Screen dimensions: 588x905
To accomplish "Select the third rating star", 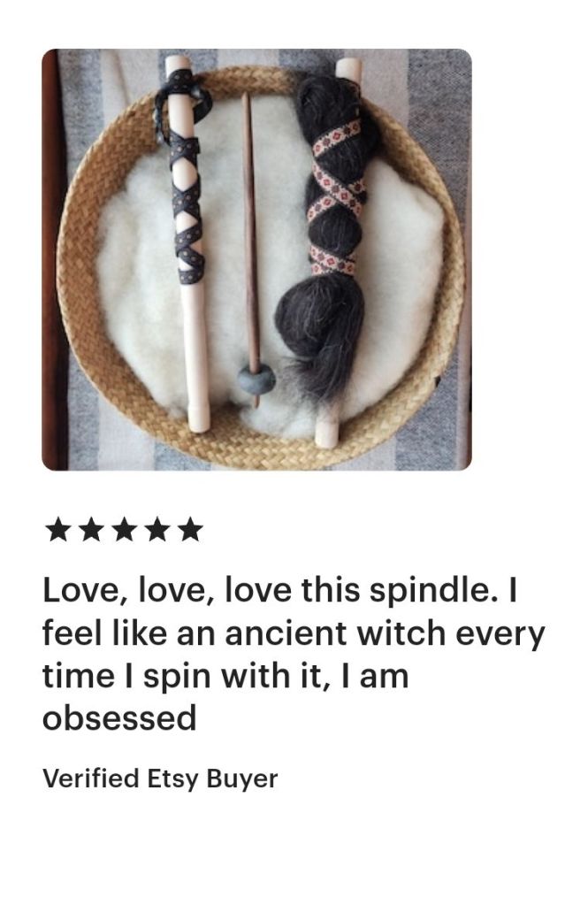I will tap(124, 530).
